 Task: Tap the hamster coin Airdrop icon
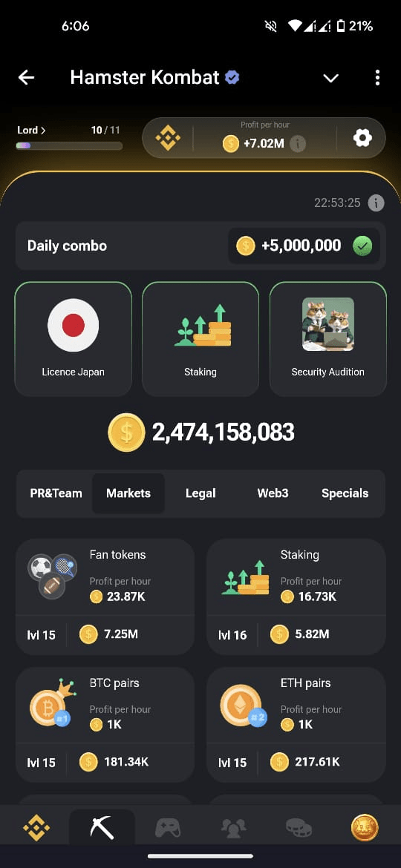[365, 828]
